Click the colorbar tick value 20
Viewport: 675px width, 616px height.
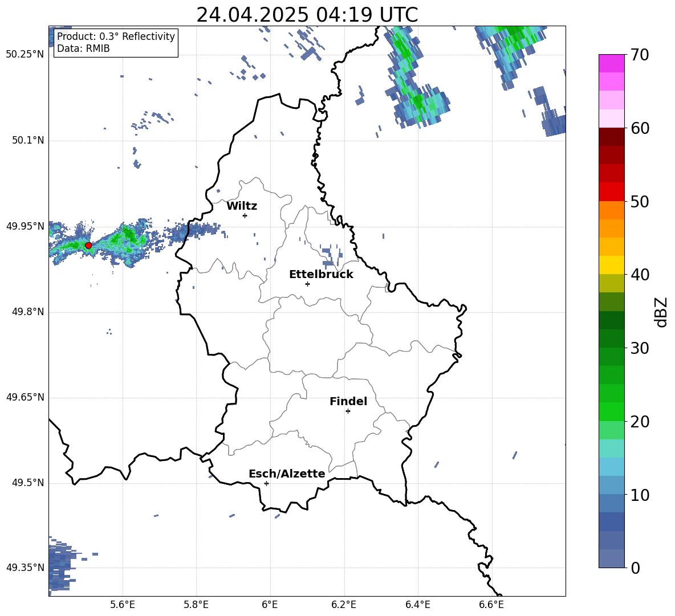(x=640, y=422)
